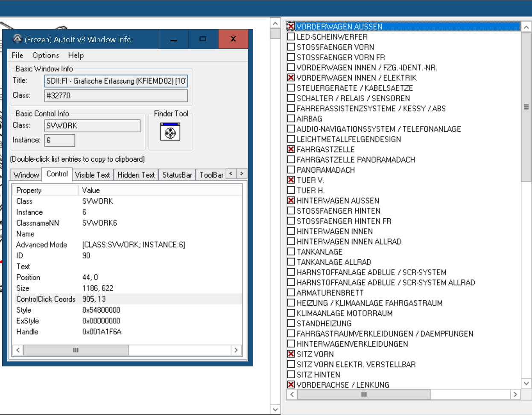
Task: Check the TUER H. checkbox
Action: (291, 190)
